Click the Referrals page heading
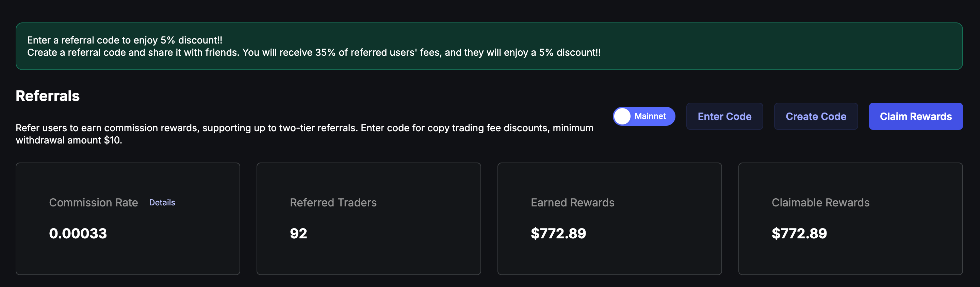Image resolution: width=980 pixels, height=287 pixels. point(48,96)
